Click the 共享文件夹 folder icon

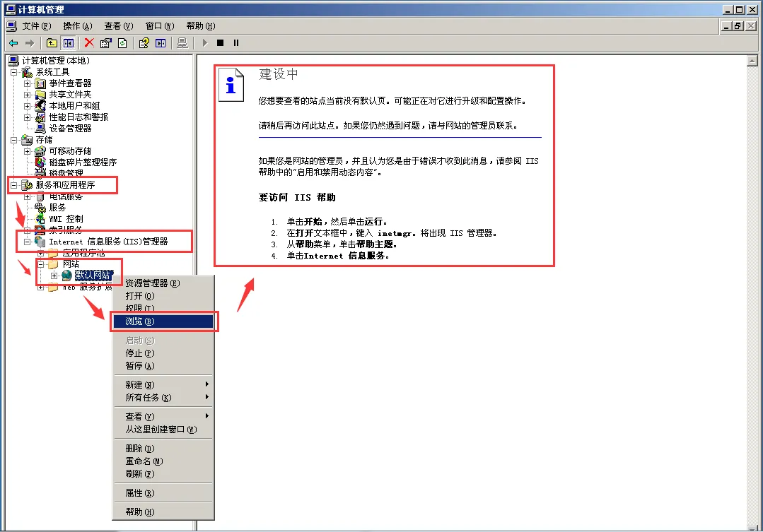click(40, 95)
